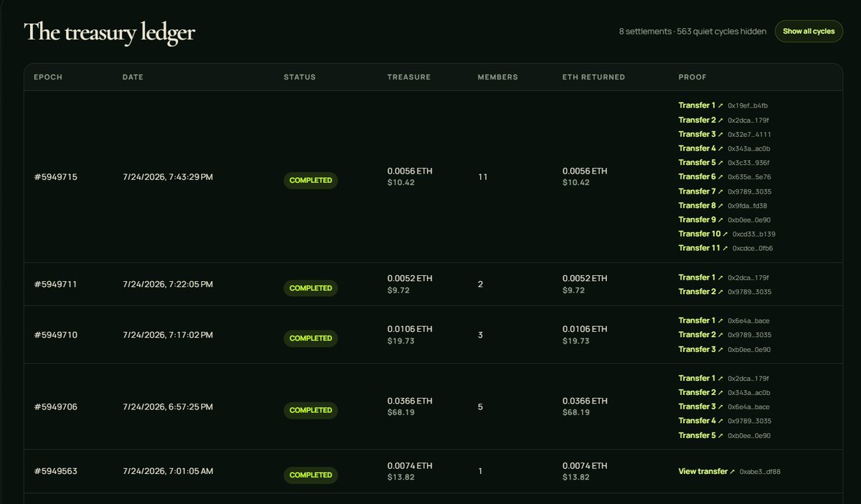Click epoch number #5949710
Screen dimensions: 861x504
tap(56, 335)
